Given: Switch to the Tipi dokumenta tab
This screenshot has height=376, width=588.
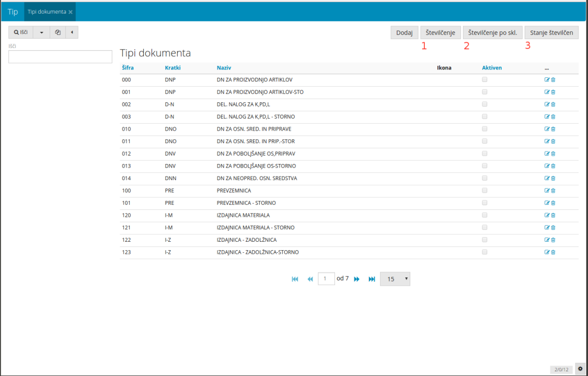Looking at the screenshot, I should [x=47, y=11].
